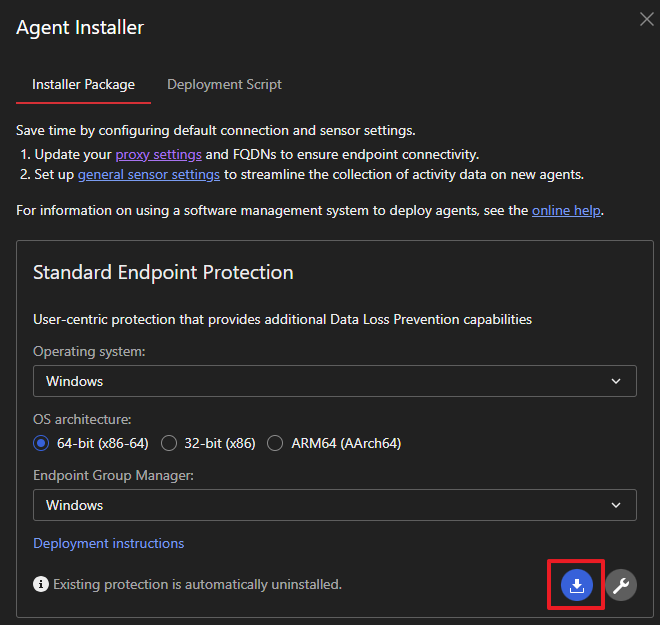Image resolution: width=660 pixels, height=625 pixels.
Task: Select the Installer Package tab
Action: pos(83,84)
